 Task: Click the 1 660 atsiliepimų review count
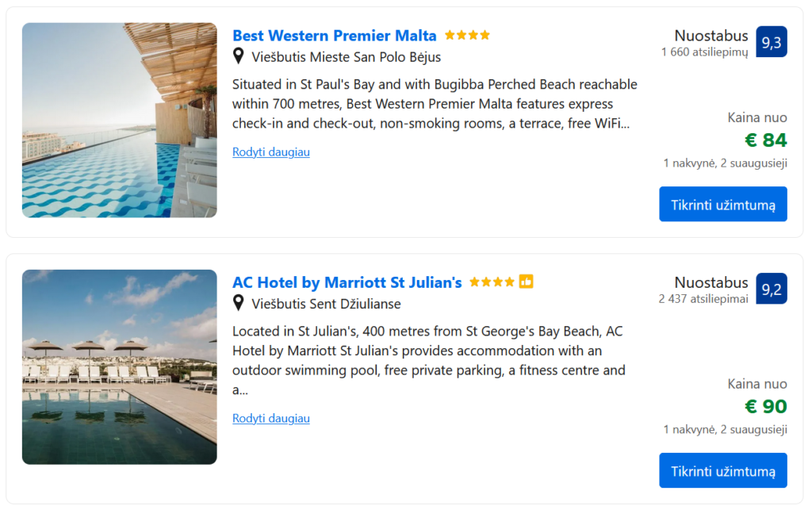(x=704, y=52)
